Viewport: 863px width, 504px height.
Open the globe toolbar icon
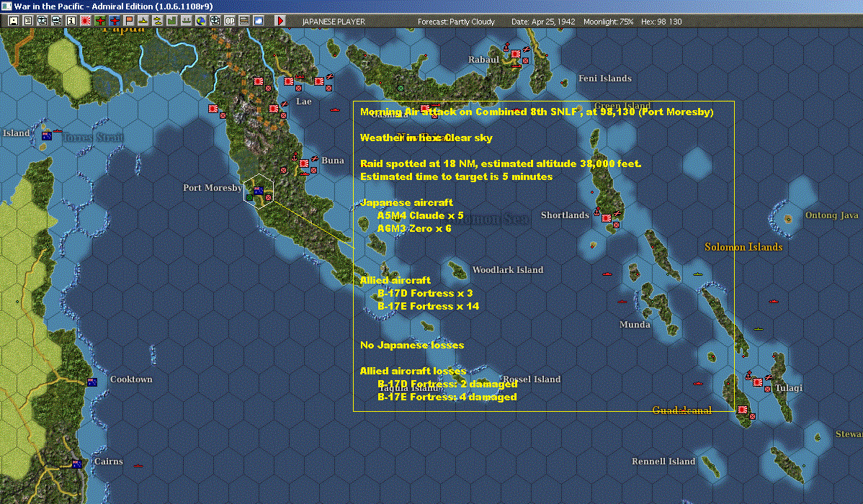click(200, 21)
